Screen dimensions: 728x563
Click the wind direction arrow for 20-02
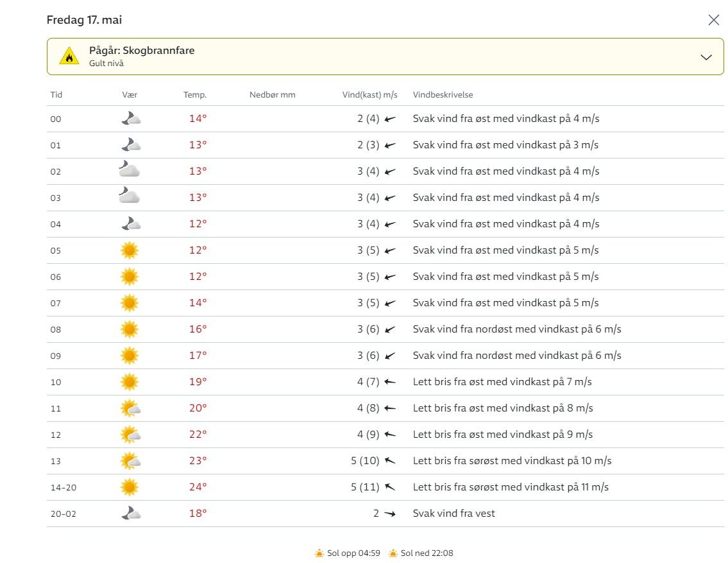(x=390, y=514)
